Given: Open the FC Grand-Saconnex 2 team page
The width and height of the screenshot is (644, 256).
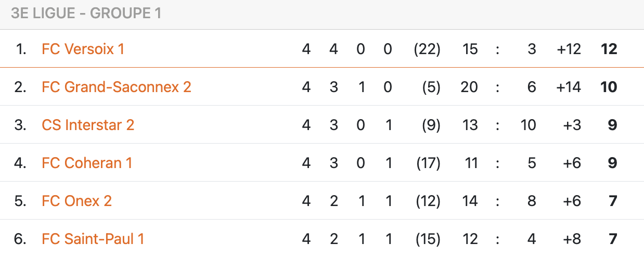Looking at the screenshot, I should point(116,87).
